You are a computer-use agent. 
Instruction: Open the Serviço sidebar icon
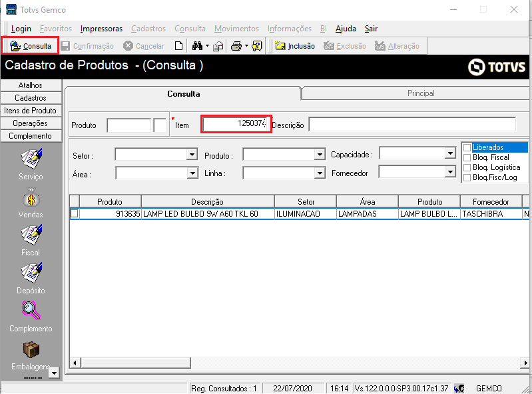(x=31, y=159)
